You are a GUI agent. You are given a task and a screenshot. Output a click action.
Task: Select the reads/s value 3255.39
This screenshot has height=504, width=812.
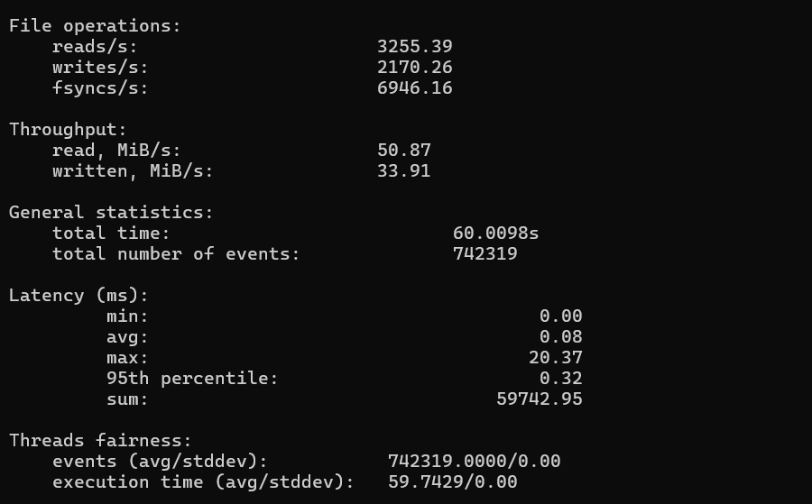pos(415,47)
